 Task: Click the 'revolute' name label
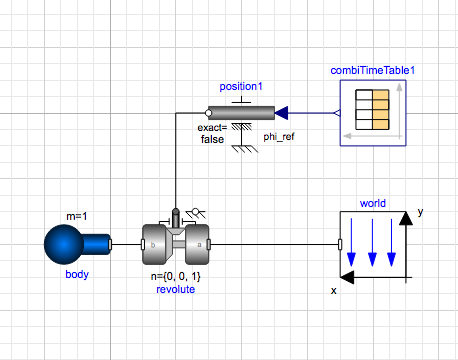tap(176, 289)
